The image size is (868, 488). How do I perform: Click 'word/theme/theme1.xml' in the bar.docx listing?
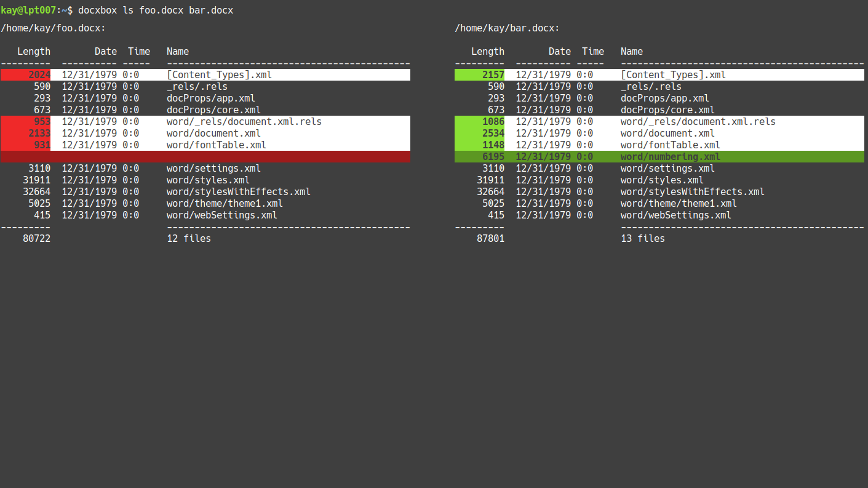[x=679, y=204]
